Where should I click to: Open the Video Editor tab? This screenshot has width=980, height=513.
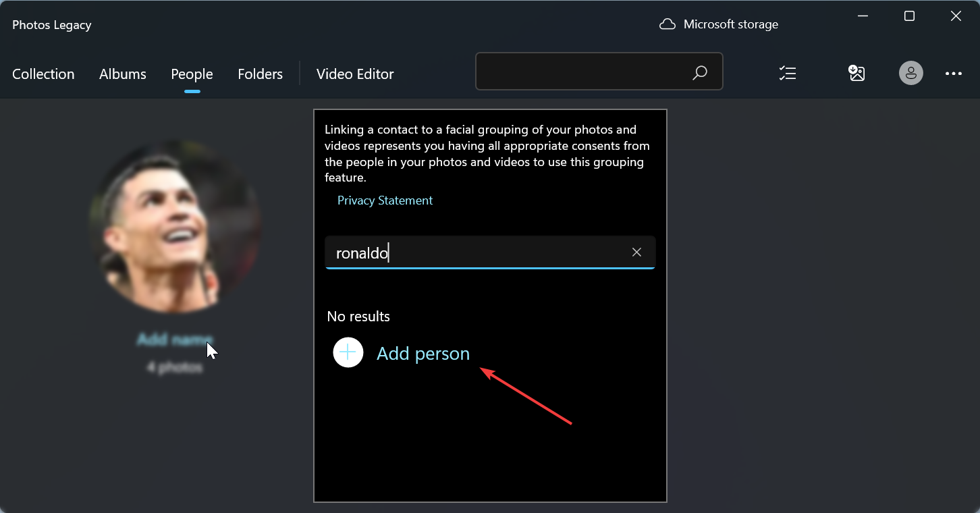[x=355, y=74]
